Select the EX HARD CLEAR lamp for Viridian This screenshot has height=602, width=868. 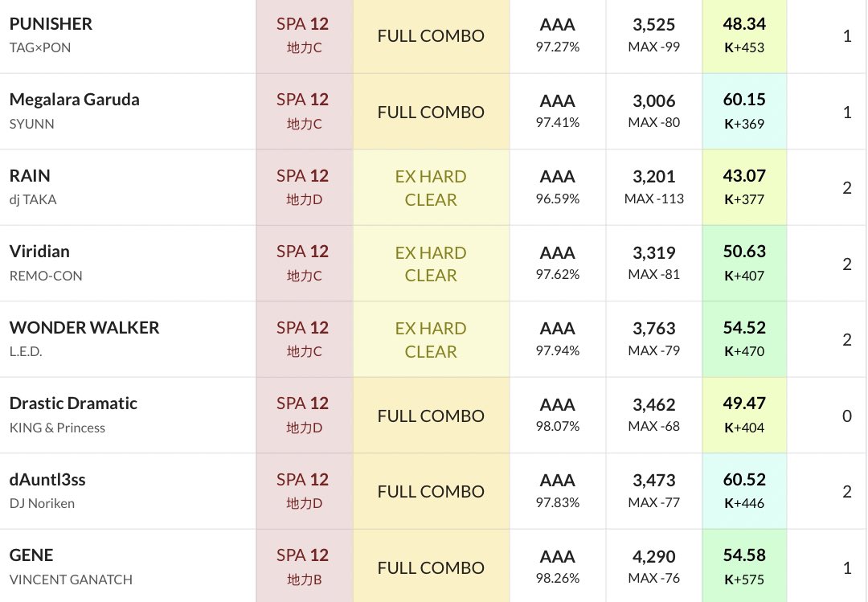click(431, 264)
